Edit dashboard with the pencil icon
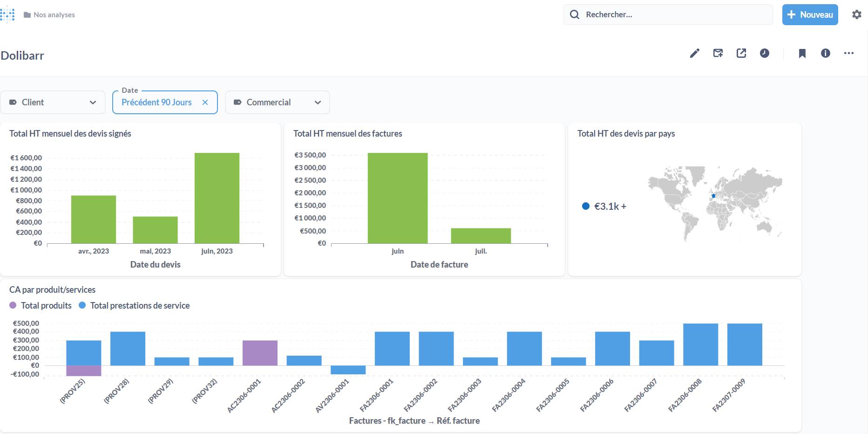The image size is (868, 434). [x=694, y=53]
